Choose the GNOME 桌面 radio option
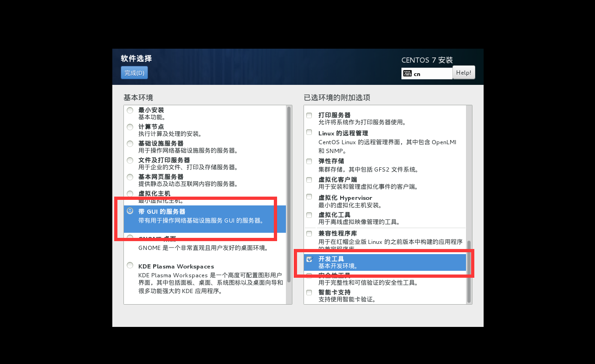 [130, 238]
